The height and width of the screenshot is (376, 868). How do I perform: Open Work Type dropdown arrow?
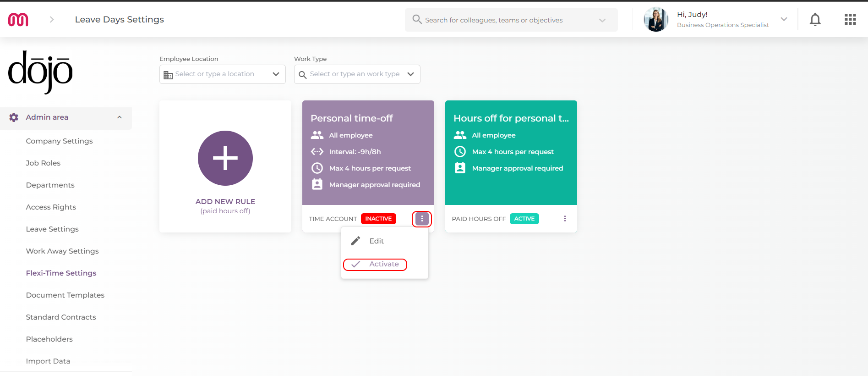coord(410,74)
